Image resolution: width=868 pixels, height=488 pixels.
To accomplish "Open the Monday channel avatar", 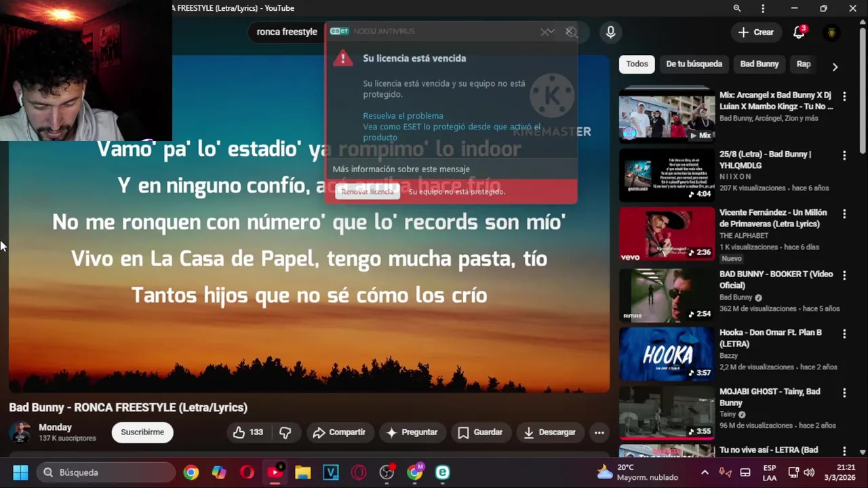I will (20, 432).
